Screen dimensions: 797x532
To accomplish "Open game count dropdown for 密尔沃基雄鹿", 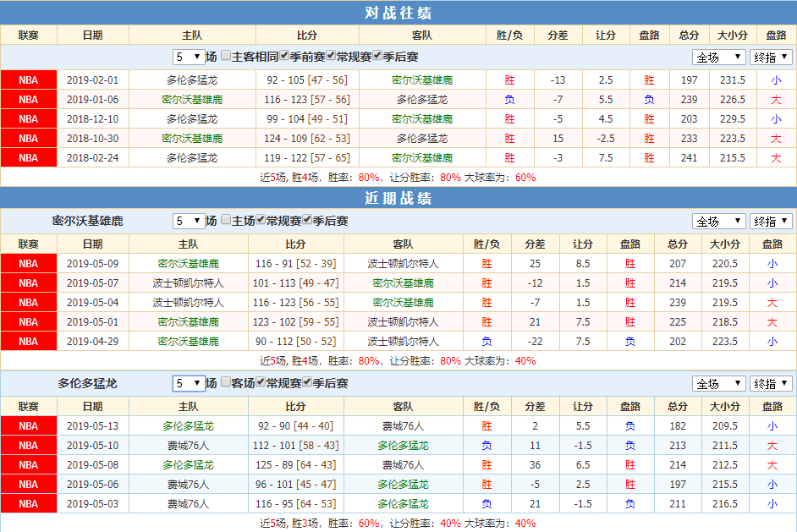I will point(189,221).
